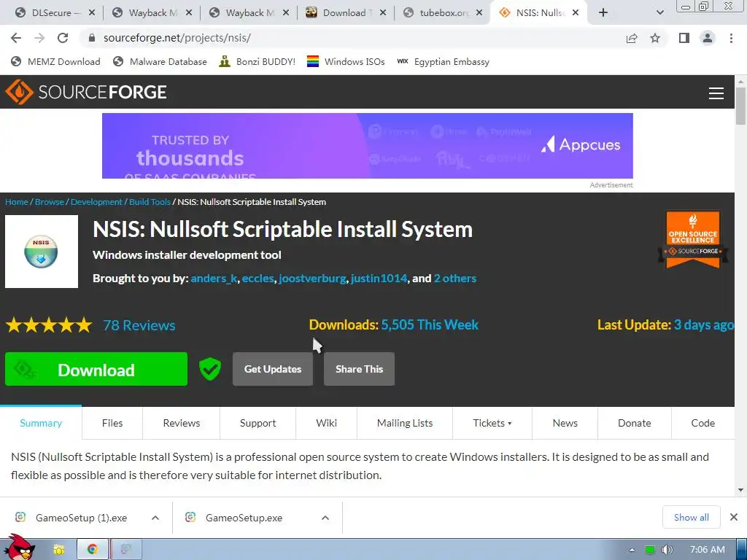Open joostverburg author profile
Screen dimensions: 747x560
coord(312,279)
